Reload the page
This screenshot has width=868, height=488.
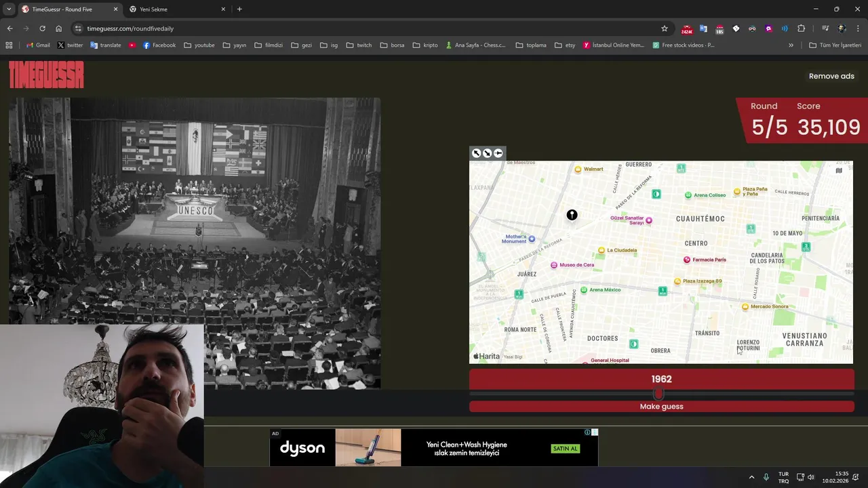click(x=42, y=28)
